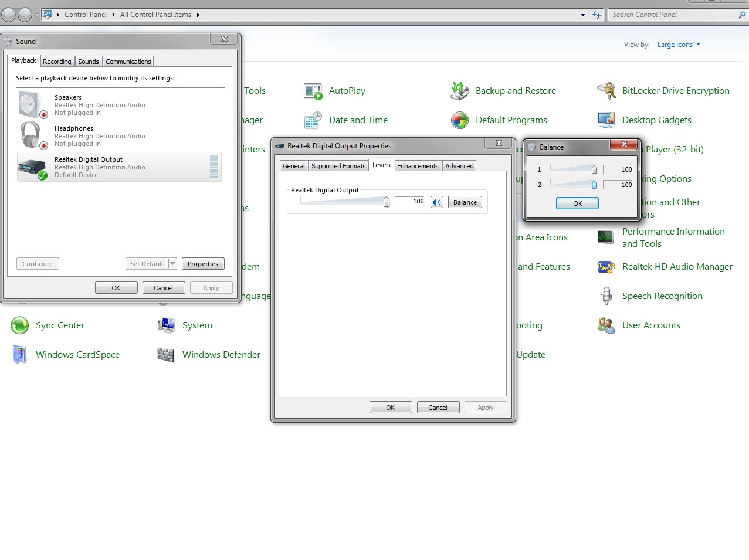Switch to the Enhancements tab
This screenshot has width=749, height=560.
418,166
